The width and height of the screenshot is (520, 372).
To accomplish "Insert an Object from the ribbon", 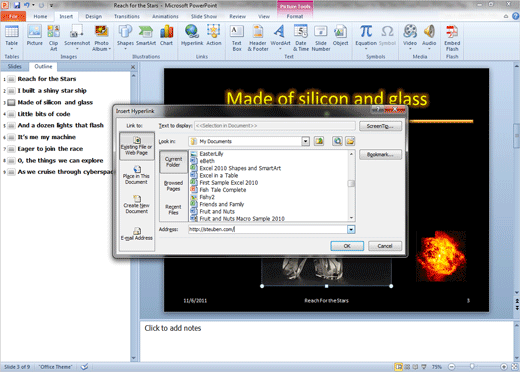I will (x=340, y=35).
